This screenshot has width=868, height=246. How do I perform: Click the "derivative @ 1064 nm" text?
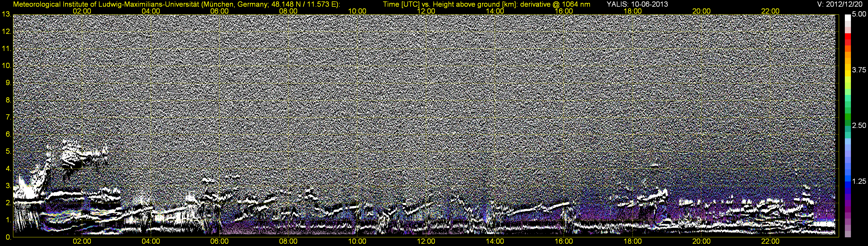click(x=555, y=4)
